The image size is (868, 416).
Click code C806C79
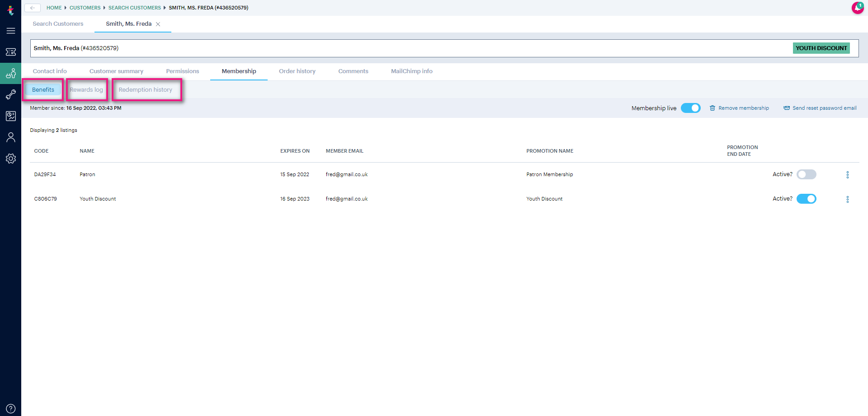click(x=45, y=199)
